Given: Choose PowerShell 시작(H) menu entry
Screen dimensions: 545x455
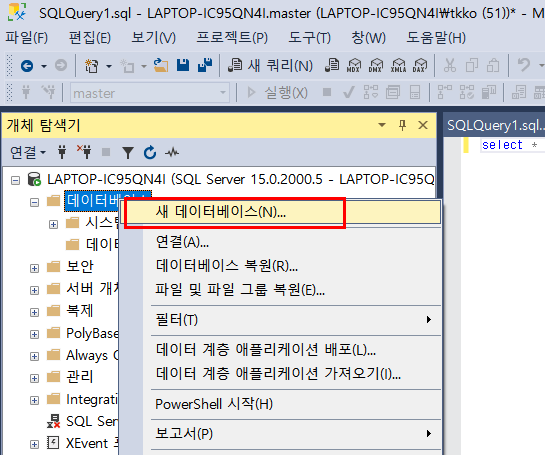Looking at the screenshot, I should click(280, 404).
